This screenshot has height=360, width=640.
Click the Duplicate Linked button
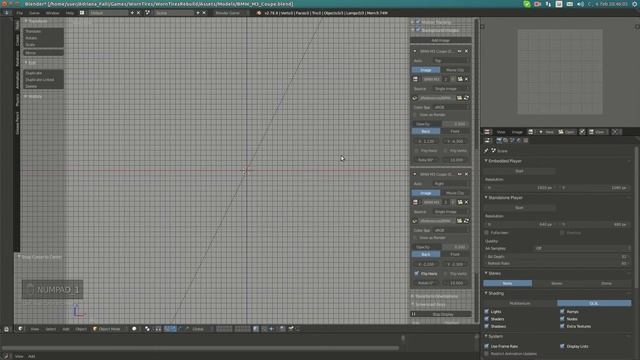[x=43, y=80]
